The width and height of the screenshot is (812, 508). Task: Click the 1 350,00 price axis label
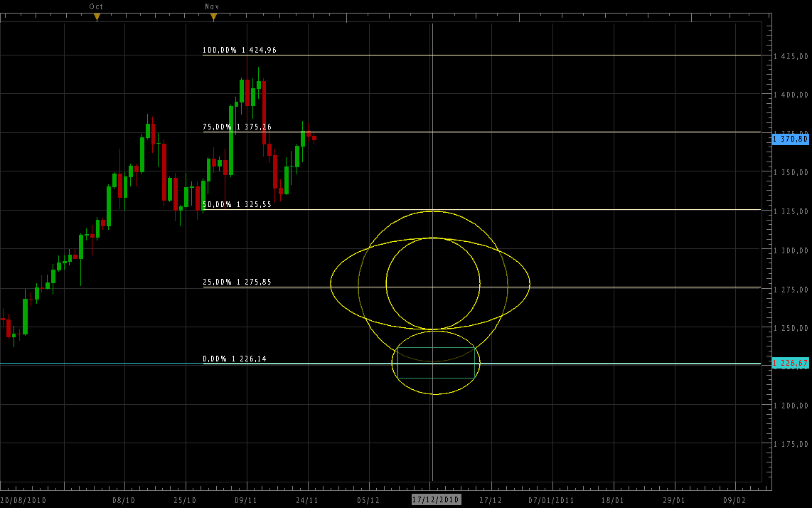click(x=791, y=172)
